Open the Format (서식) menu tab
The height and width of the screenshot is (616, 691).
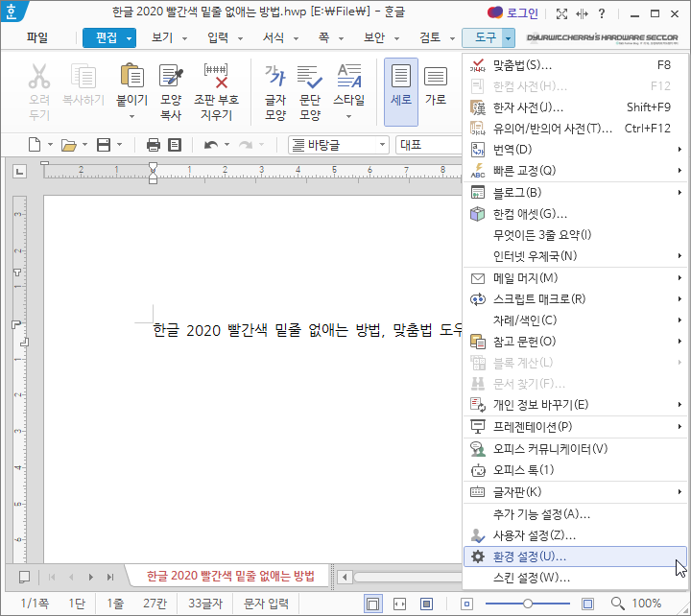point(274,37)
